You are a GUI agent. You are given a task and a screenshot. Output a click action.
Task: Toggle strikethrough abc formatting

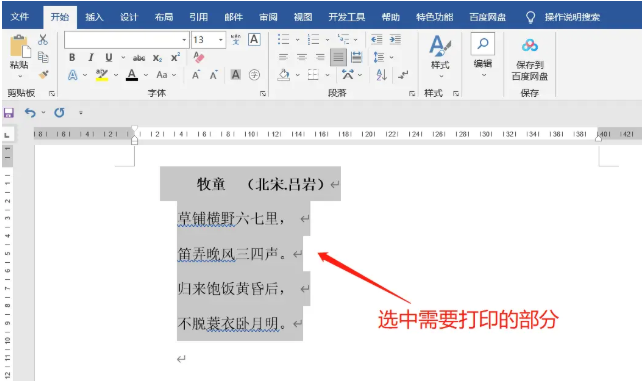[139, 58]
